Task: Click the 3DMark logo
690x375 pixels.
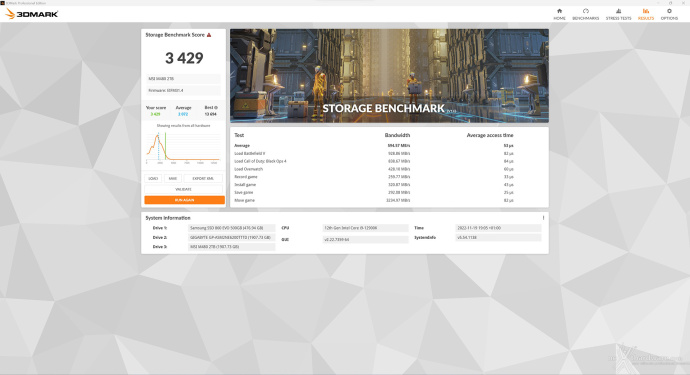Action: [32, 14]
